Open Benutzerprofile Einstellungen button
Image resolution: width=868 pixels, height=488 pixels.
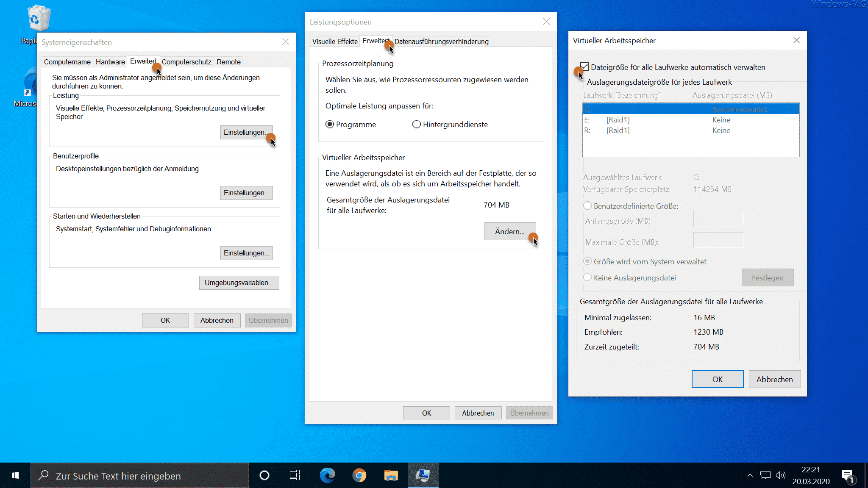point(246,193)
